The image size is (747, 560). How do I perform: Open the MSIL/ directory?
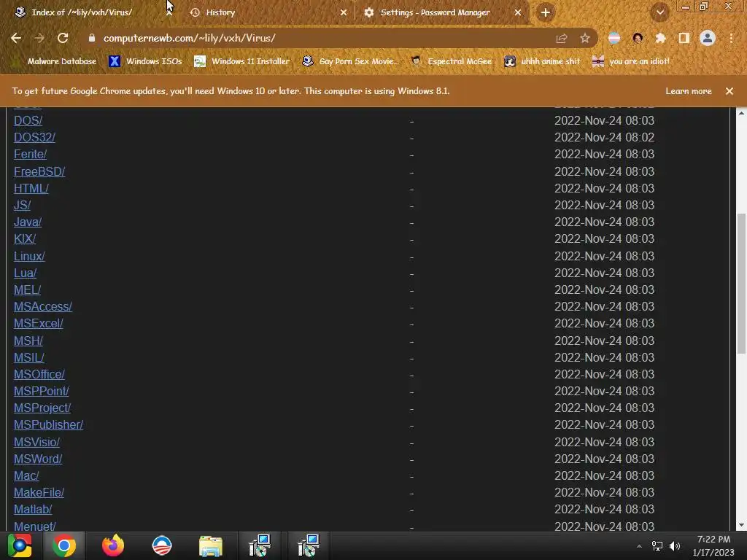(29, 357)
